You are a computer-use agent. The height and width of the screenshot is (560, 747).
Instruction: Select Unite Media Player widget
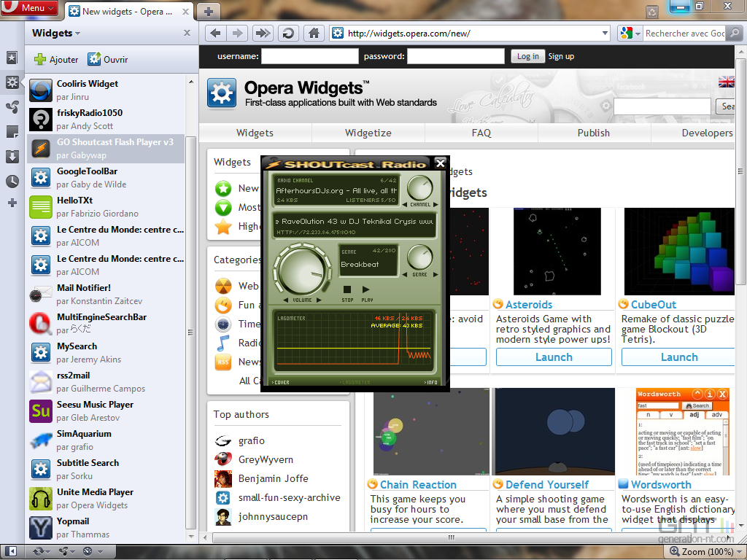pos(106,499)
